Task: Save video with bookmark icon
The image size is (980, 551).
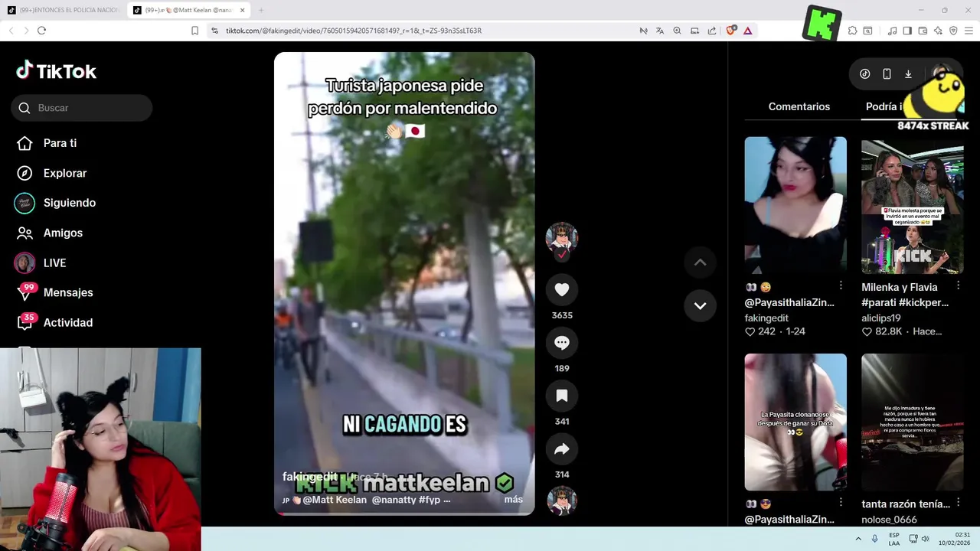Action: (562, 396)
